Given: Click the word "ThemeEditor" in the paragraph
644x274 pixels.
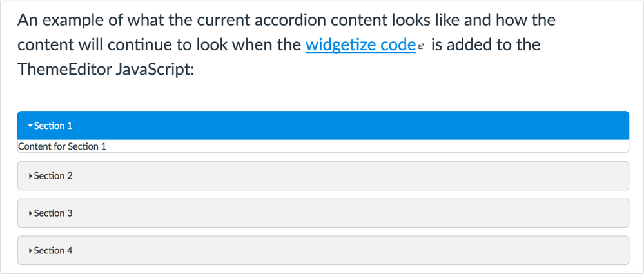Looking at the screenshot, I should click(63, 70).
